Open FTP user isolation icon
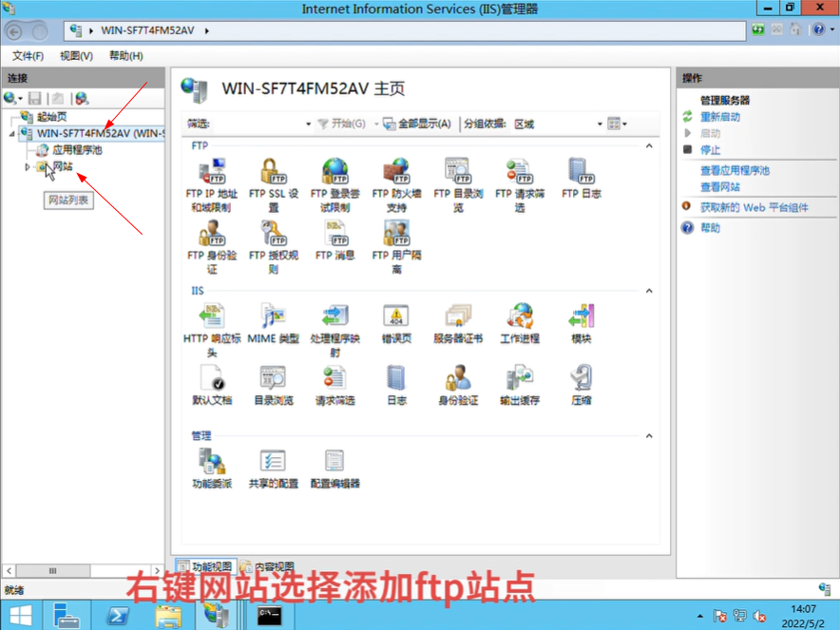Image resolution: width=840 pixels, height=630 pixels. [396, 246]
